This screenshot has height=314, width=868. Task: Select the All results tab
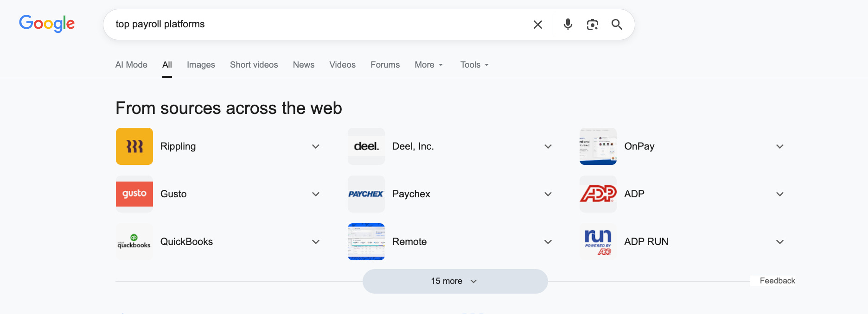point(167,65)
